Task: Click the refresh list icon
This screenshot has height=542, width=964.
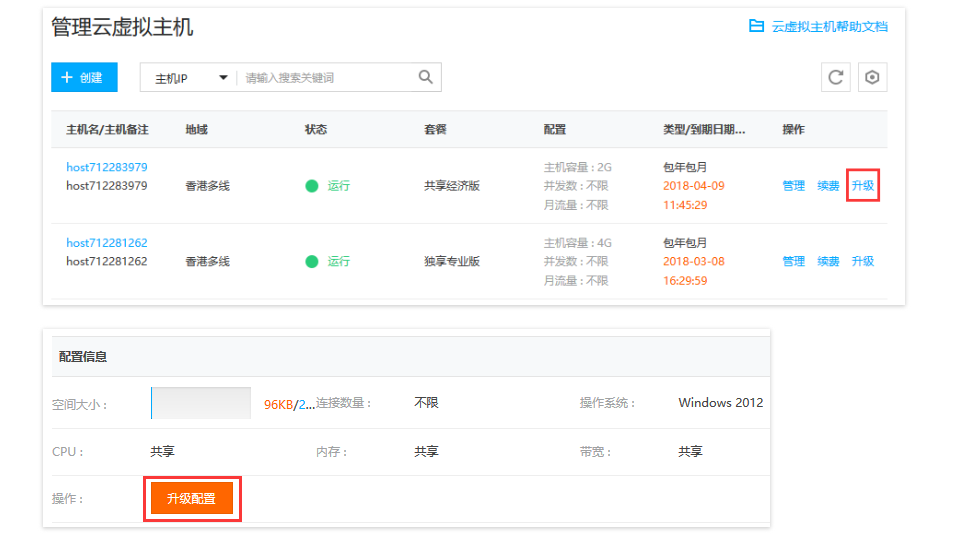Action: pyautogui.click(x=836, y=78)
